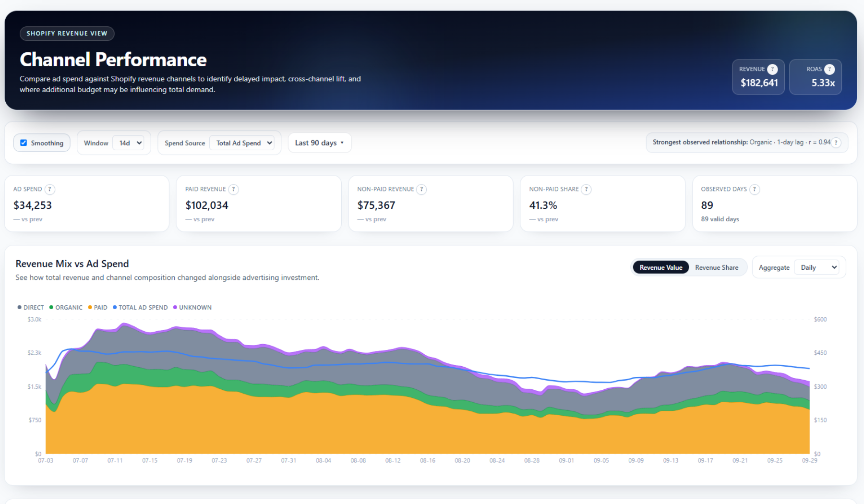The image size is (864, 504).
Task: Click the Ad Spend help icon
Action: (49, 189)
